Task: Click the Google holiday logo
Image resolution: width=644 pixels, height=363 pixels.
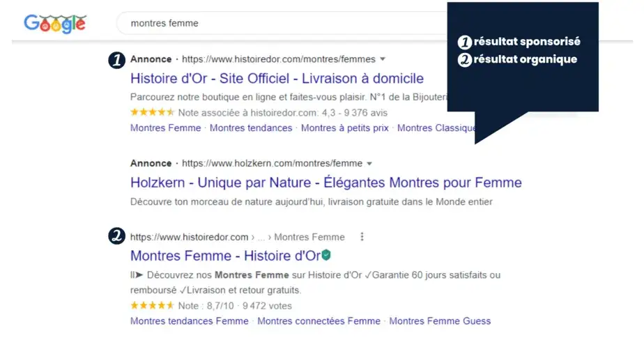Action: click(x=55, y=24)
